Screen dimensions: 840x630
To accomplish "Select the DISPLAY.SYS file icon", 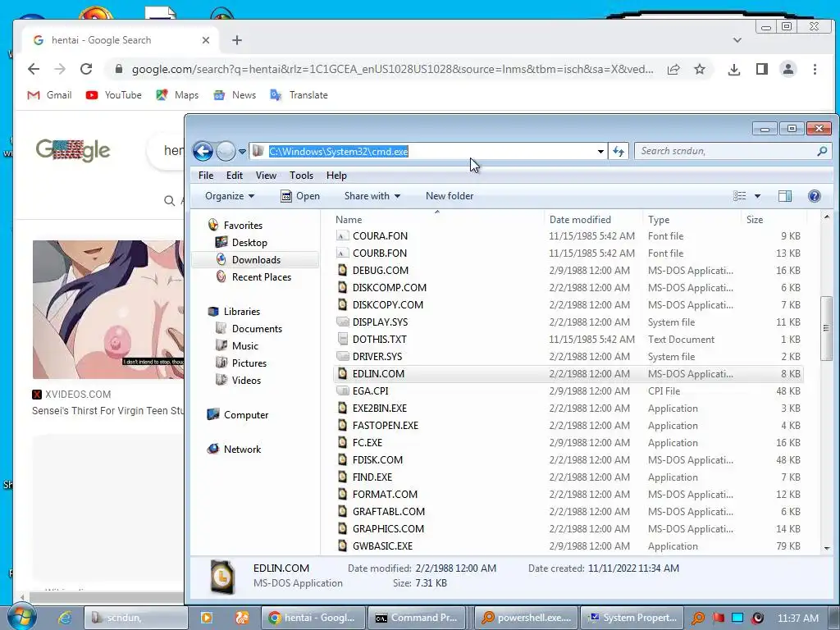I will (x=342, y=322).
